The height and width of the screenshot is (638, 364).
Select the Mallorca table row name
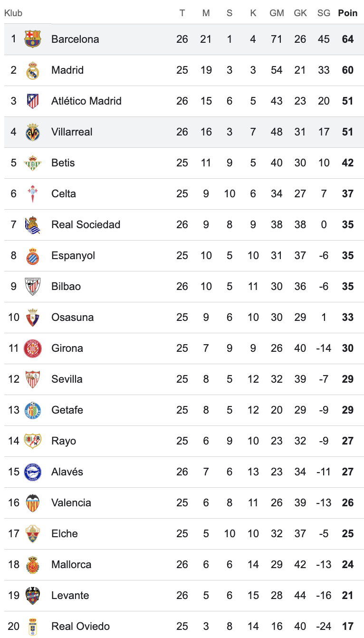point(71,564)
